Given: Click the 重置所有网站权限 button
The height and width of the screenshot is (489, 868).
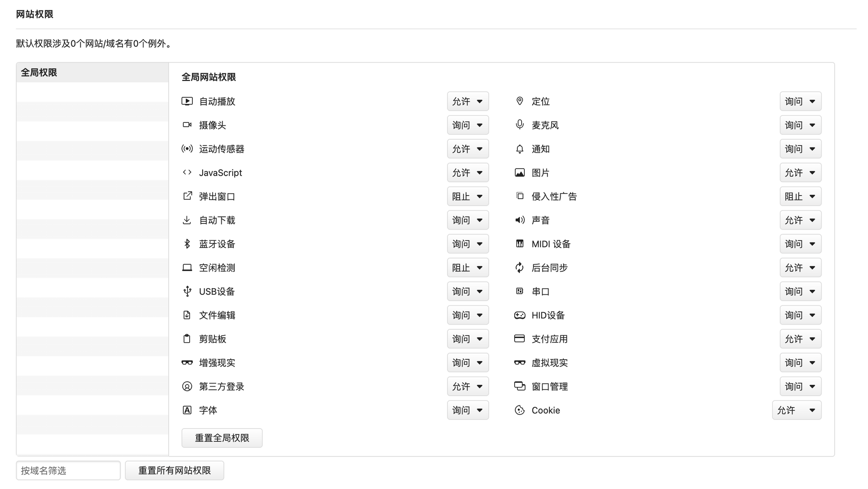Looking at the screenshot, I should point(174,470).
